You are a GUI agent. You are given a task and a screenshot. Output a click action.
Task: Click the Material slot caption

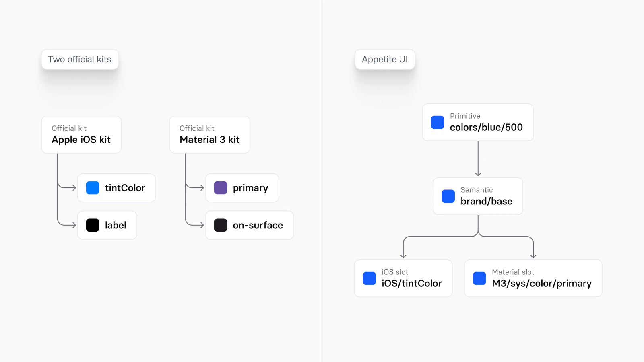(x=513, y=272)
